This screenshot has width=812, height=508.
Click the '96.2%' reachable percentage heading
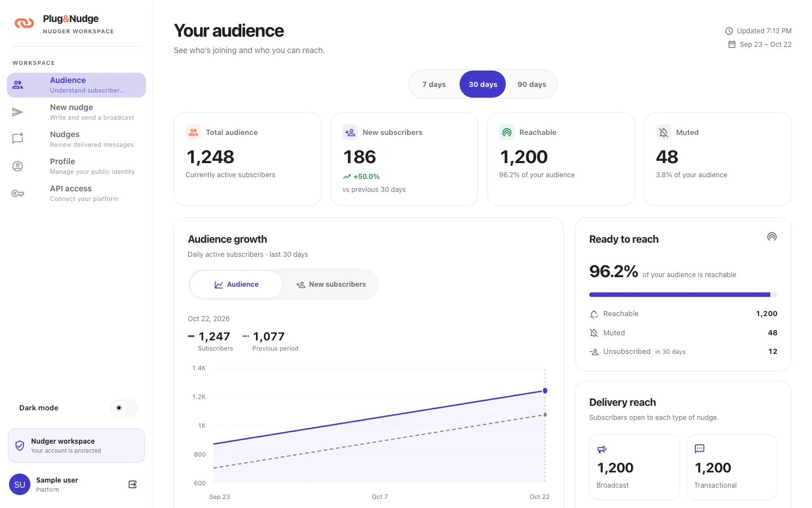614,271
